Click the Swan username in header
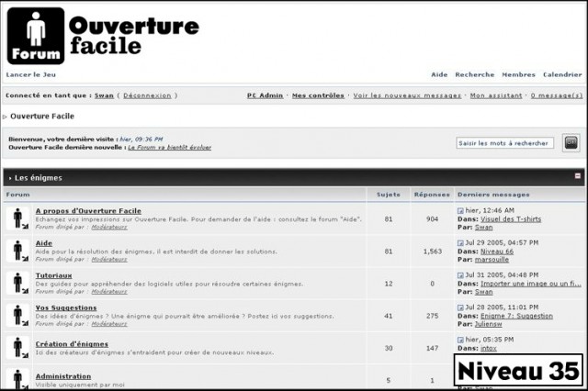 click(104, 95)
